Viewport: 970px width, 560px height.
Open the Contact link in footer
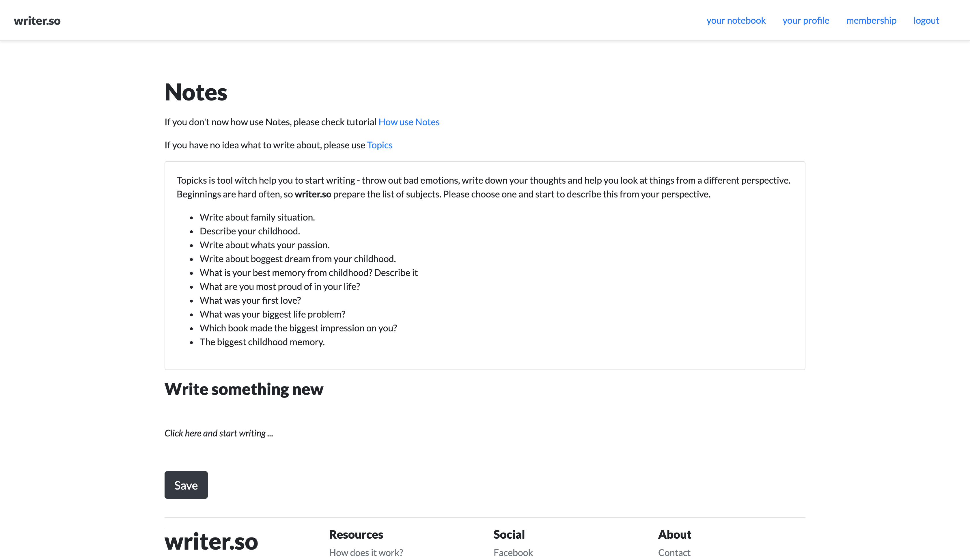click(674, 552)
